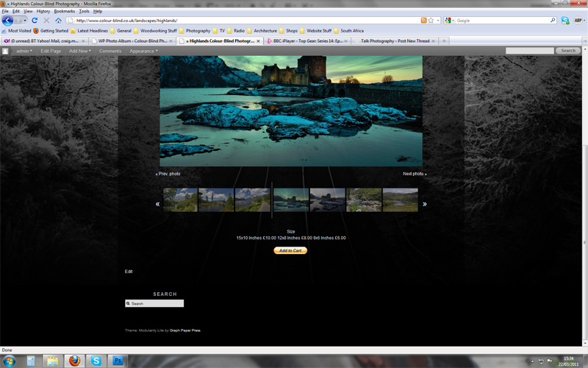Switch to the Talk Photography tab
This screenshot has width=588, height=368.
click(395, 41)
